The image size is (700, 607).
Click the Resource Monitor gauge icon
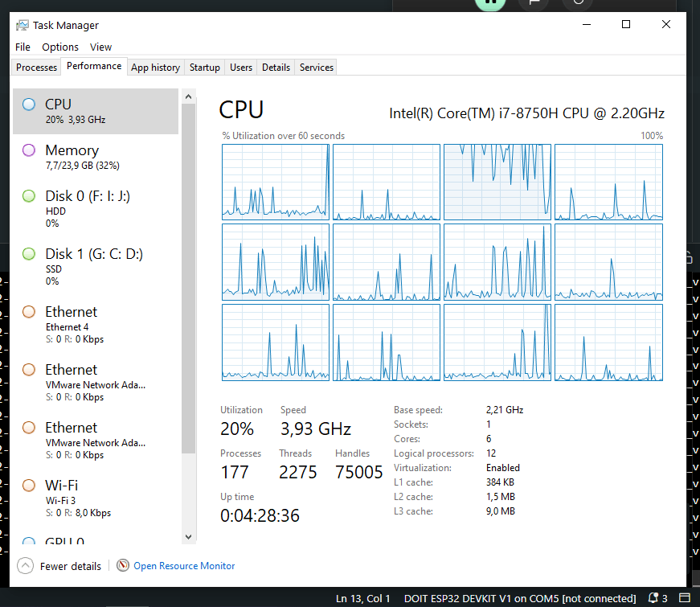123,566
